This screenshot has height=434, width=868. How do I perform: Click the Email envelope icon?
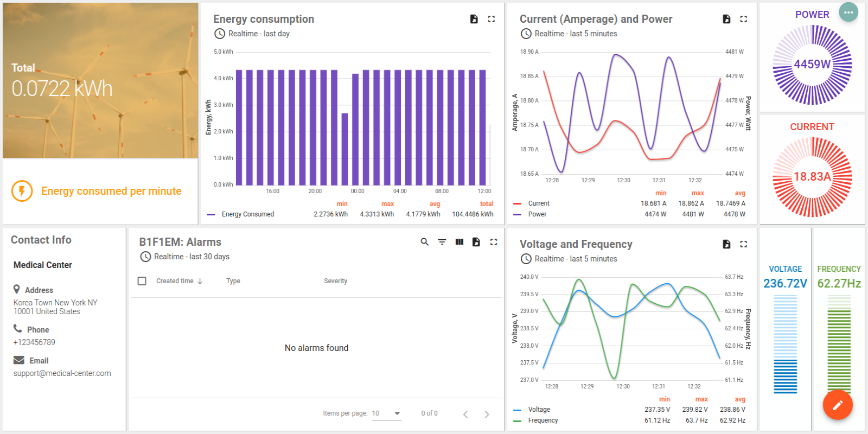coord(19,360)
